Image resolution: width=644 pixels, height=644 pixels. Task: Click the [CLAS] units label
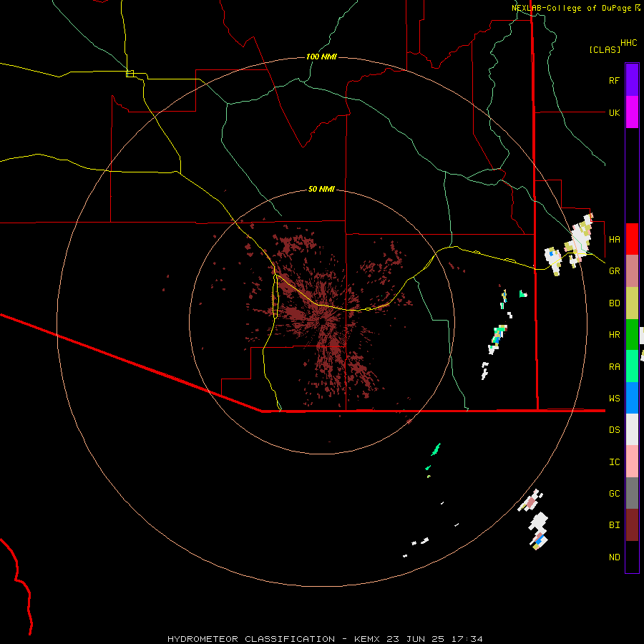pyautogui.click(x=605, y=49)
